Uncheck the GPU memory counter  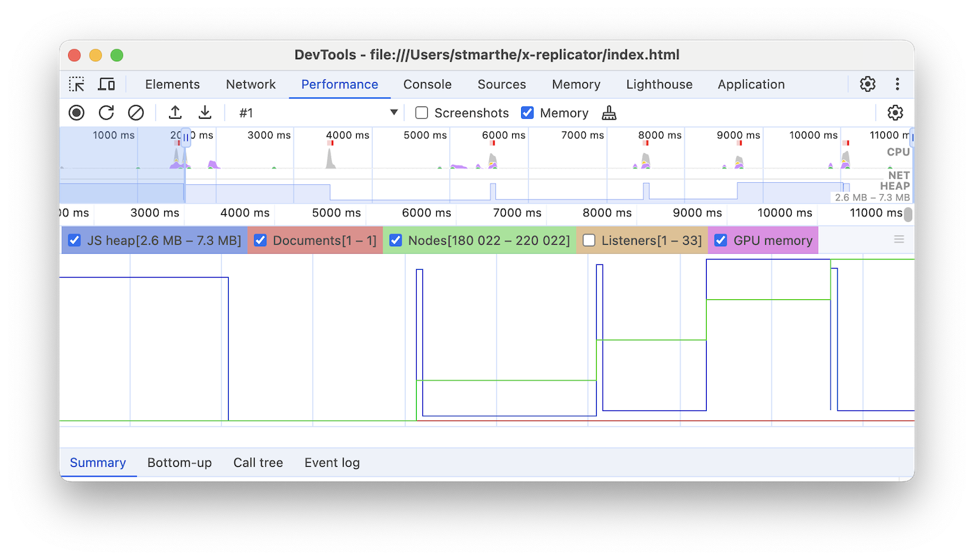[x=721, y=240]
